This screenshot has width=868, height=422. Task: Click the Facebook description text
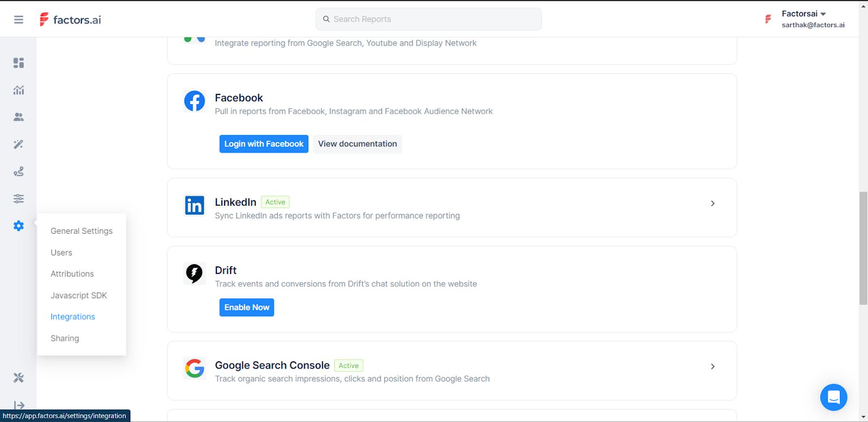click(x=354, y=111)
